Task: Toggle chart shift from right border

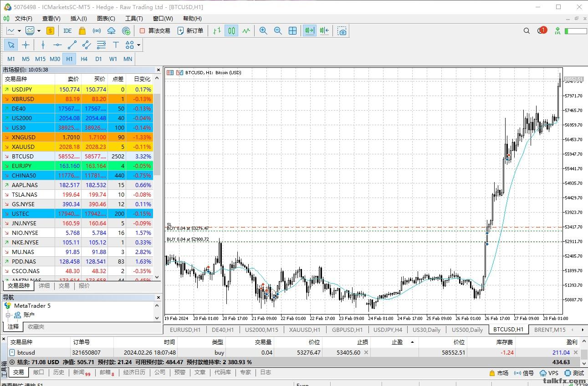Action: [x=324, y=30]
